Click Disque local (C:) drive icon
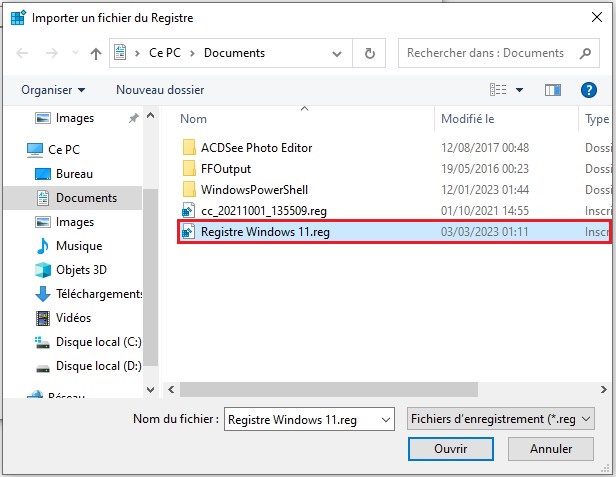 (42, 343)
